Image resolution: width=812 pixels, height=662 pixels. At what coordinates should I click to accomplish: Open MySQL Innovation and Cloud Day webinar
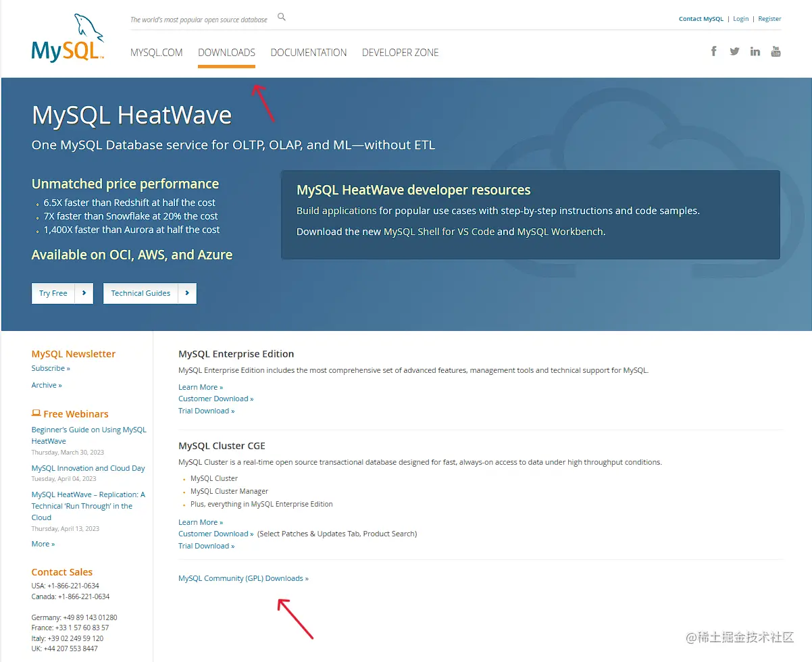point(88,468)
